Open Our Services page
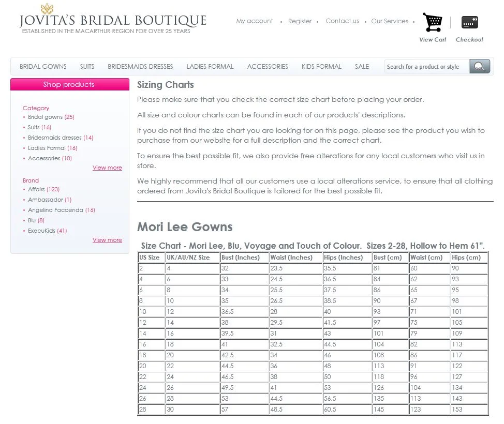 tap(390, 21)
